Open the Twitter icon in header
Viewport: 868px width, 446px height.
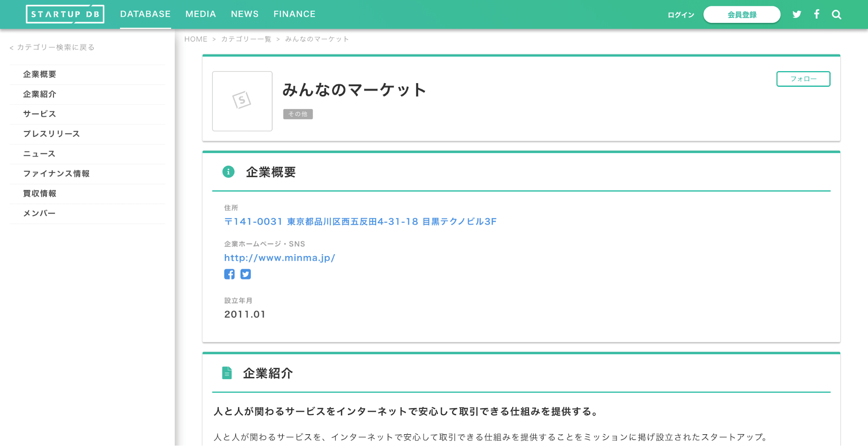coord(797,14)
